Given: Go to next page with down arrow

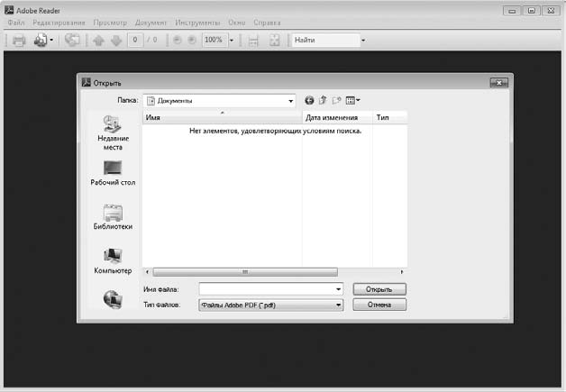Looking at the screenshot, I should point(116,41).
